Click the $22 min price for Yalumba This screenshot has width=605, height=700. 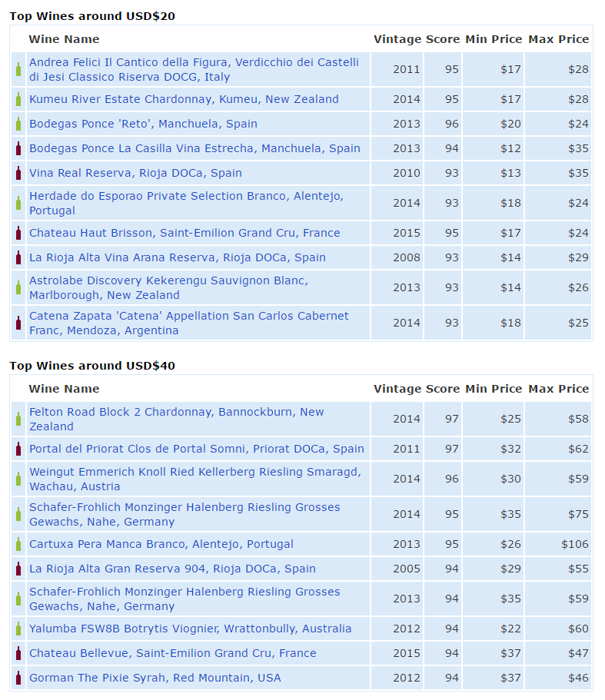(x=510, y=628)
